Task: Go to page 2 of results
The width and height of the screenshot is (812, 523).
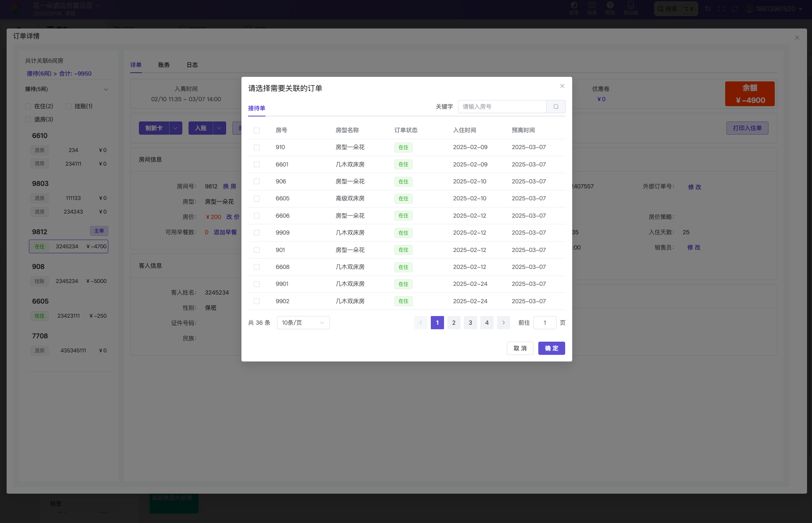Action: point(454,323)
